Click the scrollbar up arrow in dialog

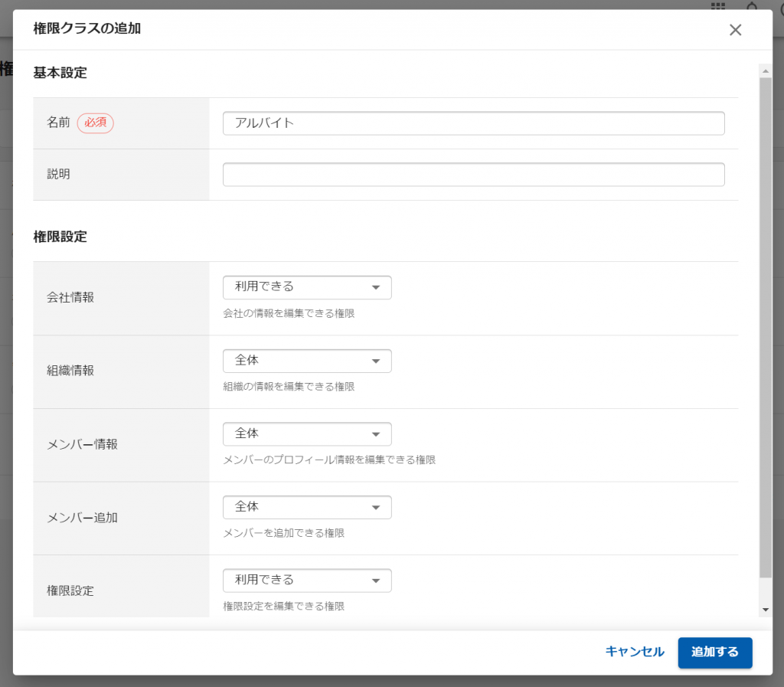pos(766,71)
